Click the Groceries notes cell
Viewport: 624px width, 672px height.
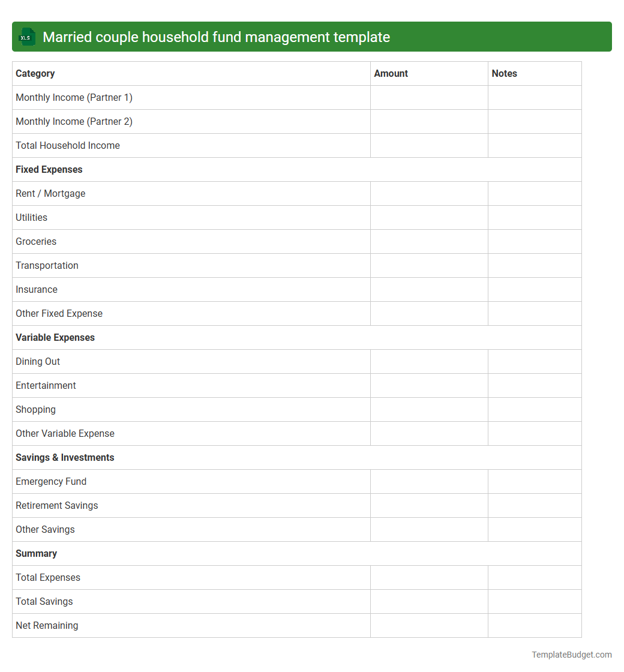tap(534, 241)
